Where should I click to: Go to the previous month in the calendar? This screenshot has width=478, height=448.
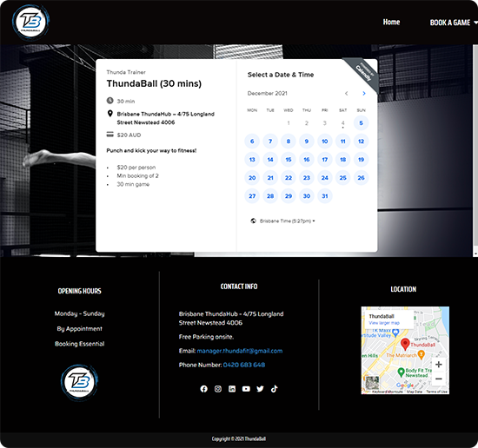pyautogui.click(x=346, y=94)
